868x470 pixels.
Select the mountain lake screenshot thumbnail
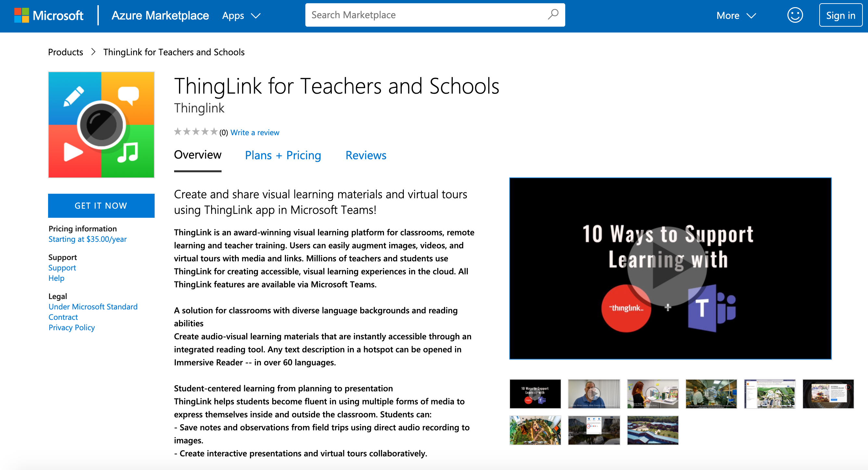click(x=594, y=430)
